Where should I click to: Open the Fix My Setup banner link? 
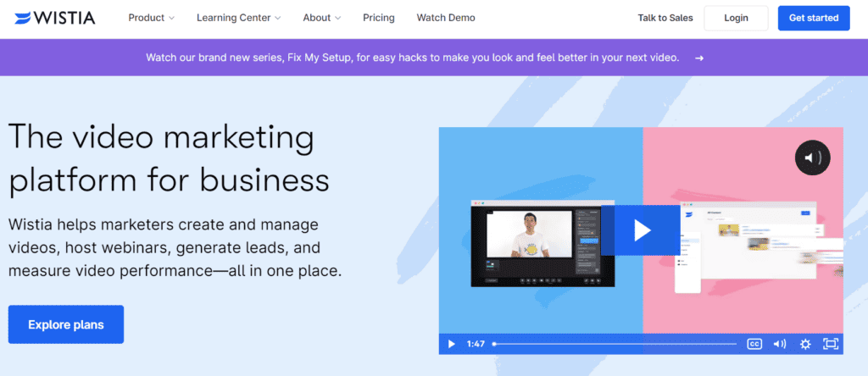click(413, 58)
